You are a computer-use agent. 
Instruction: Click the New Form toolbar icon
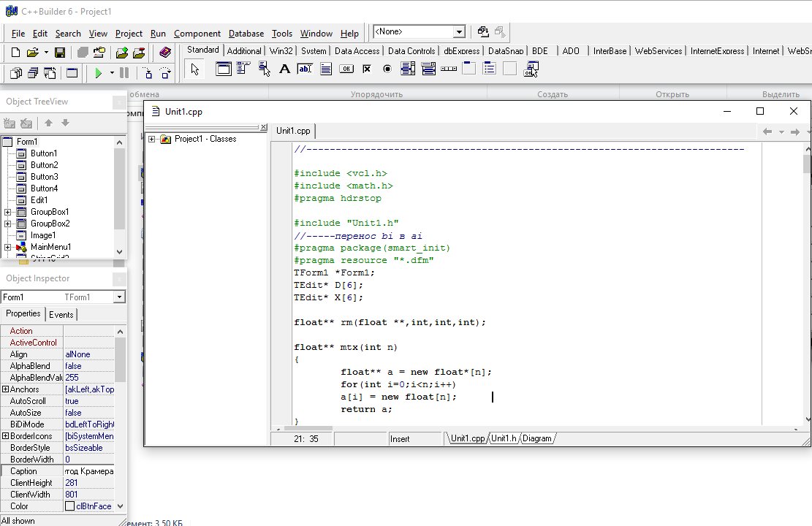click(x=72, y=73)
